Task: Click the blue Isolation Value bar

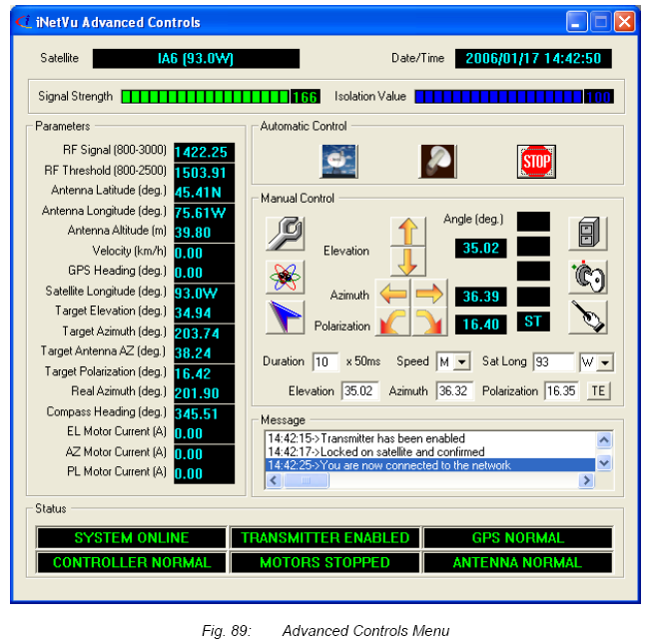Action: pyautogui.click(x=499, y=97)
